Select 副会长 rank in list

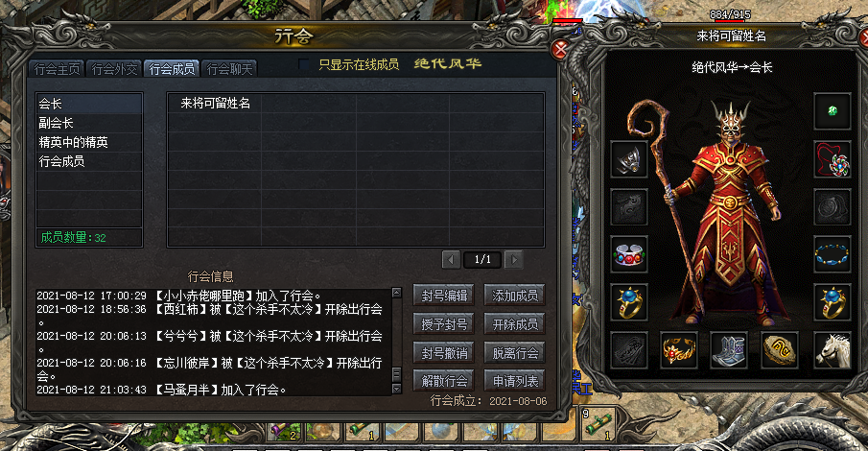click(89, 123)
